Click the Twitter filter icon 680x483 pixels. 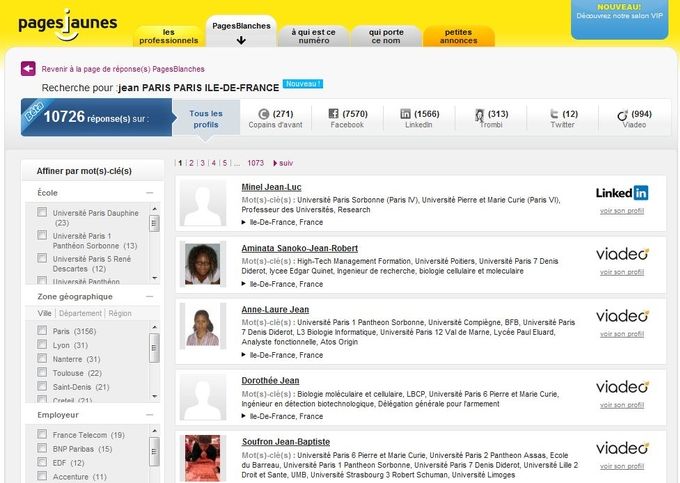click(554, 114)
